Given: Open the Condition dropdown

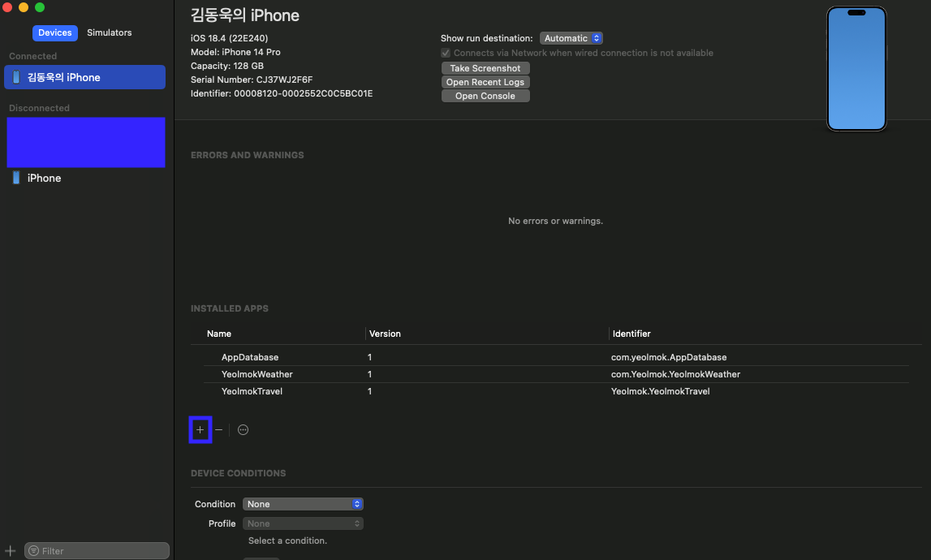Looking at the screenshot, I should pos(303,504).
